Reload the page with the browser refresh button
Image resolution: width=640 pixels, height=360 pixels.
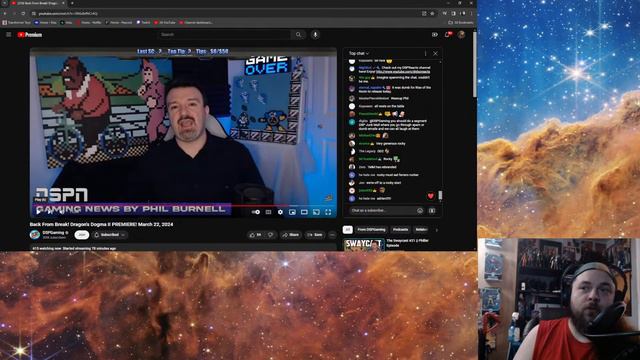tap(23, 13)
